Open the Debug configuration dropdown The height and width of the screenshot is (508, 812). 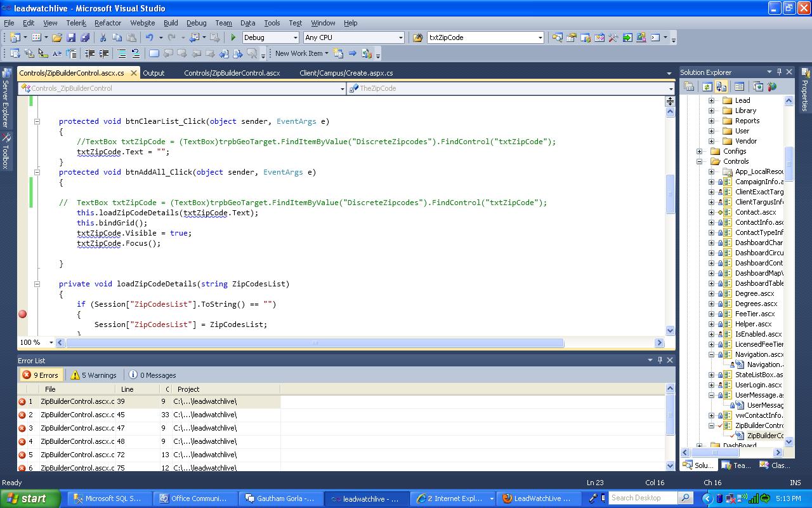tap(295, 38)
